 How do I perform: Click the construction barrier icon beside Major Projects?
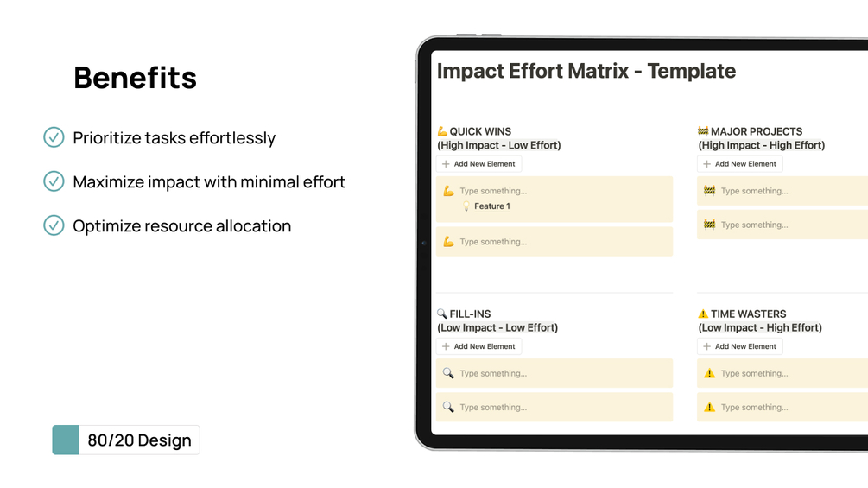(x=703, y=132)
